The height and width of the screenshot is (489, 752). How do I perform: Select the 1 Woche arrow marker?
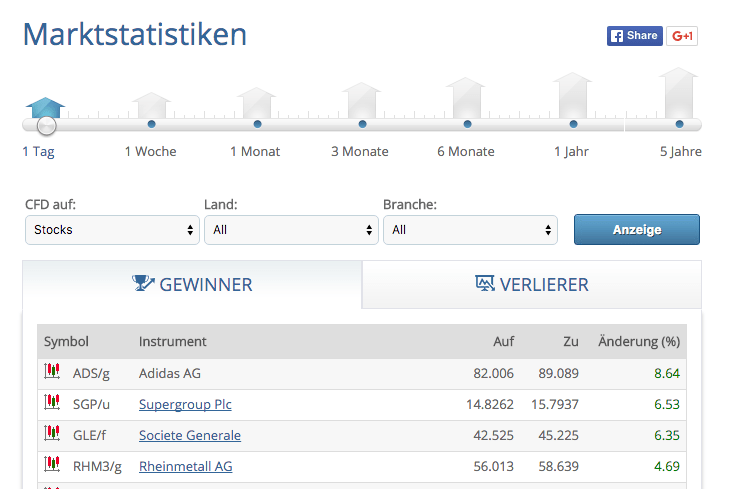tap(152, 105)
